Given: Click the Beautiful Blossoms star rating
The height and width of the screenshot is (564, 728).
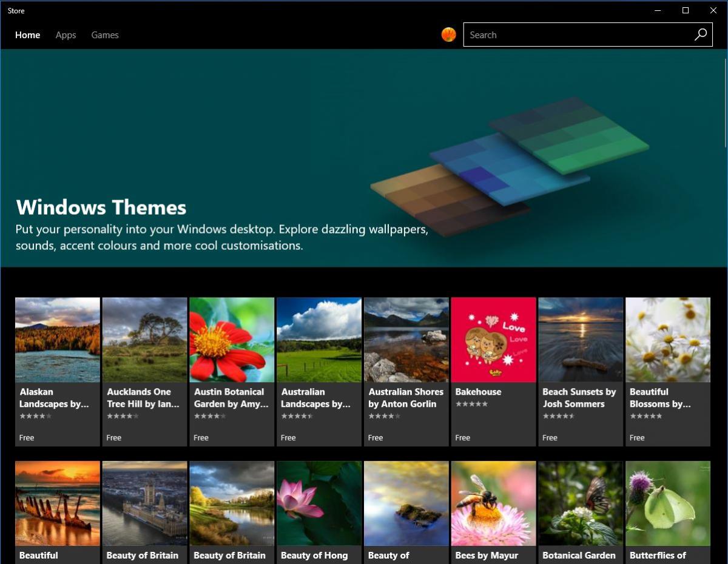Looking at the screenshot, I should click(x=646, y=416).
